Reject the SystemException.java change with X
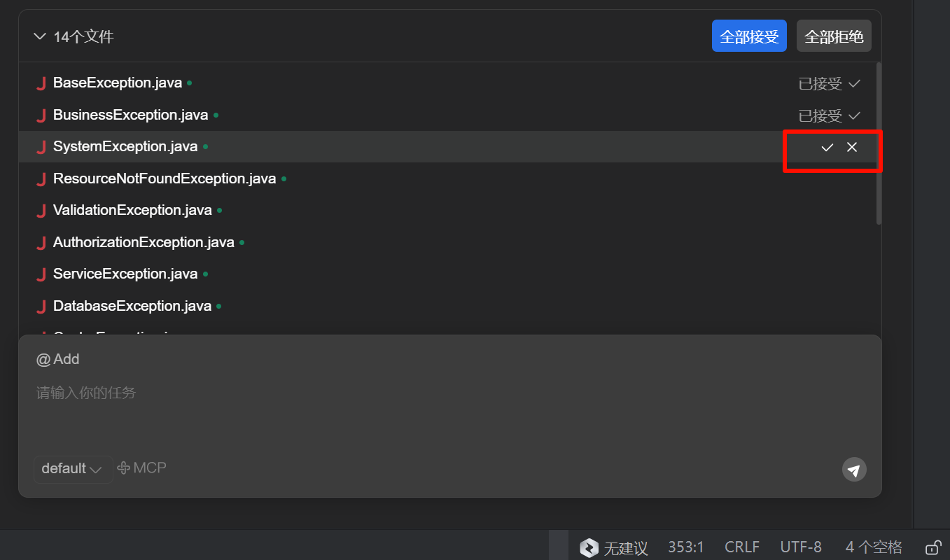The width and height of the screenshot is (950, 560). 852,147
